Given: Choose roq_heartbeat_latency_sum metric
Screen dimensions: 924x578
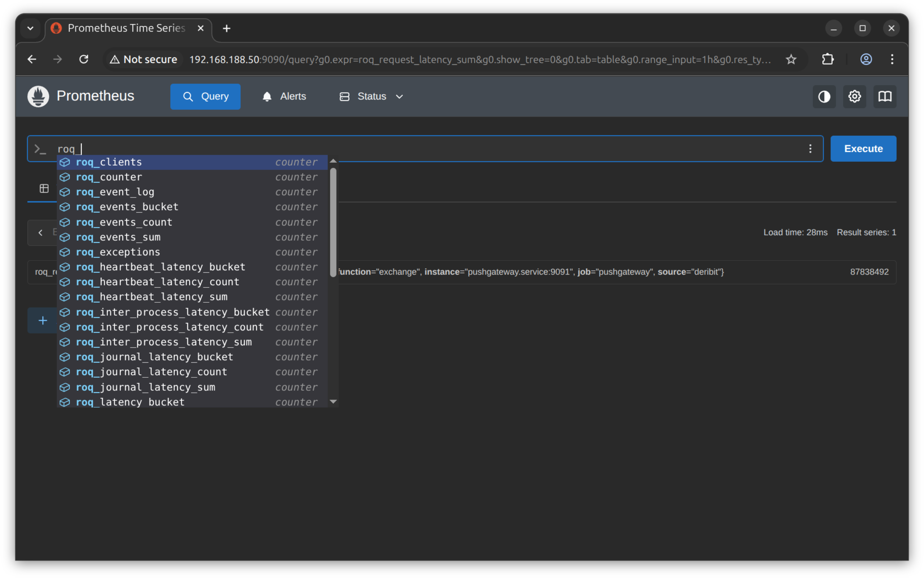Looking at the screenshot, I should tap(192, 297).
